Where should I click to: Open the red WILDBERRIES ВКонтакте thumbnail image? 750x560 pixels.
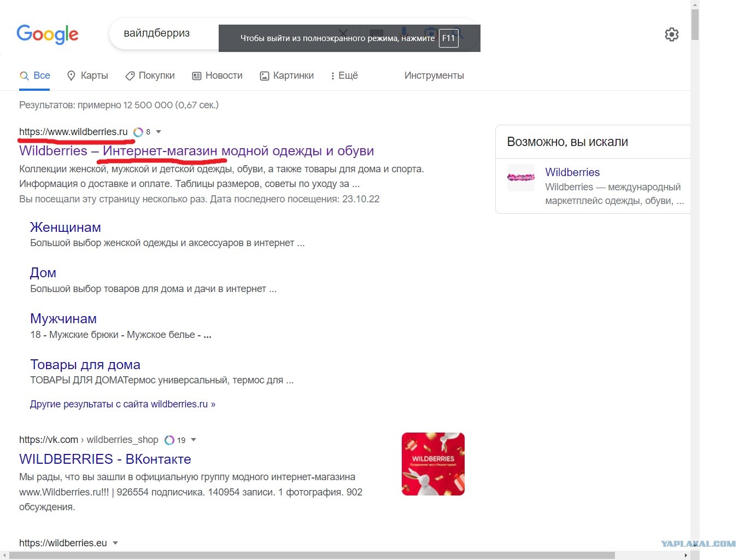click(x=433, y=464)
